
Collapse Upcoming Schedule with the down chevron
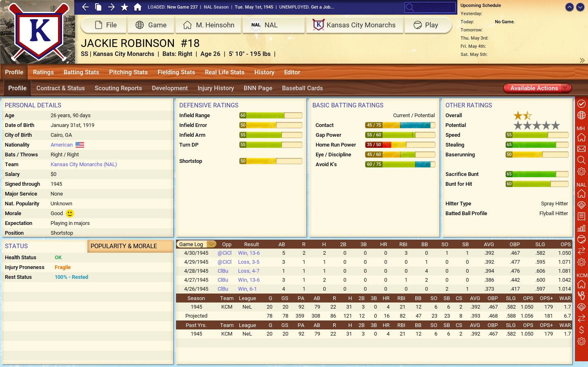point(579,7)
